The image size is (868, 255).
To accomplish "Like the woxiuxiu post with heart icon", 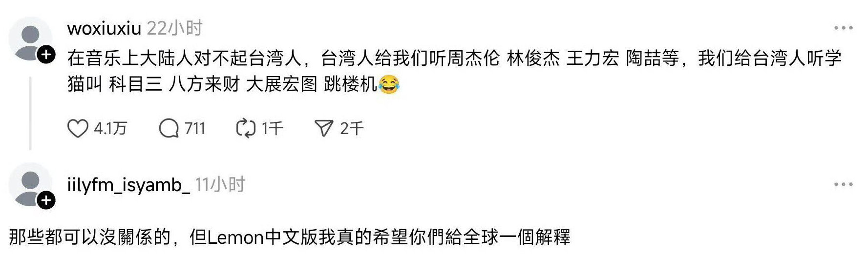I will point(77,129).
